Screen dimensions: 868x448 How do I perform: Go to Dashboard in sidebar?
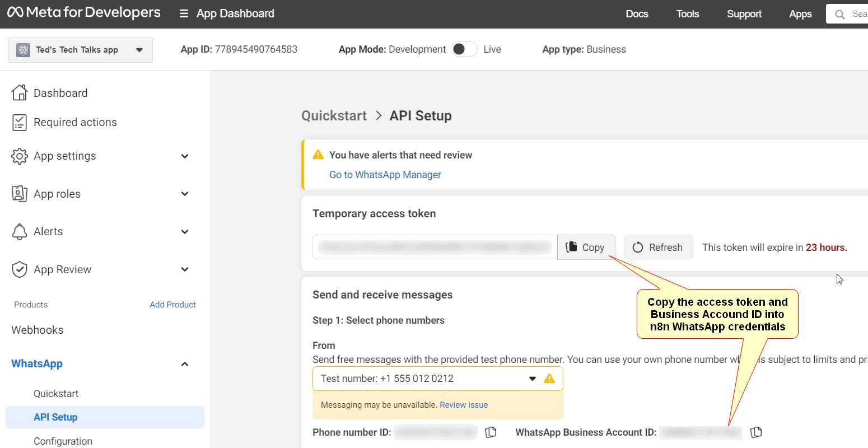coord(60,93)
